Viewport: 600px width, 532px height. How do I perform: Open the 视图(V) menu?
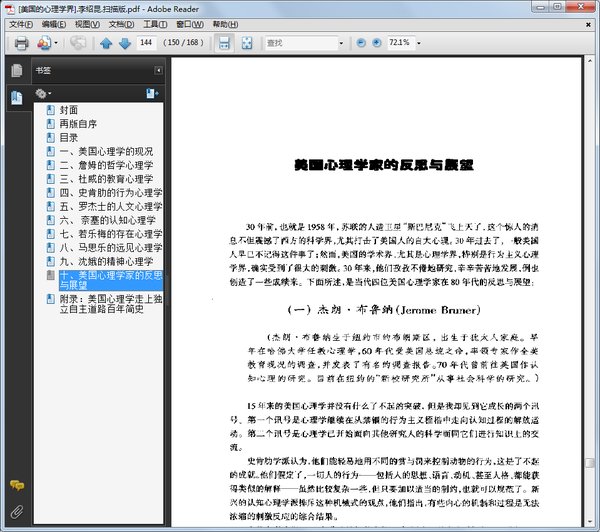(x=87, y=24)
